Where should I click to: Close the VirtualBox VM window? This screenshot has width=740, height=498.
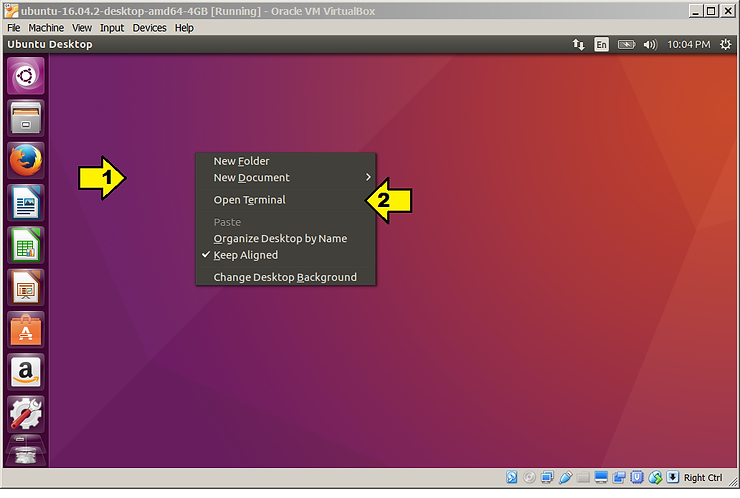pos(727,11)
